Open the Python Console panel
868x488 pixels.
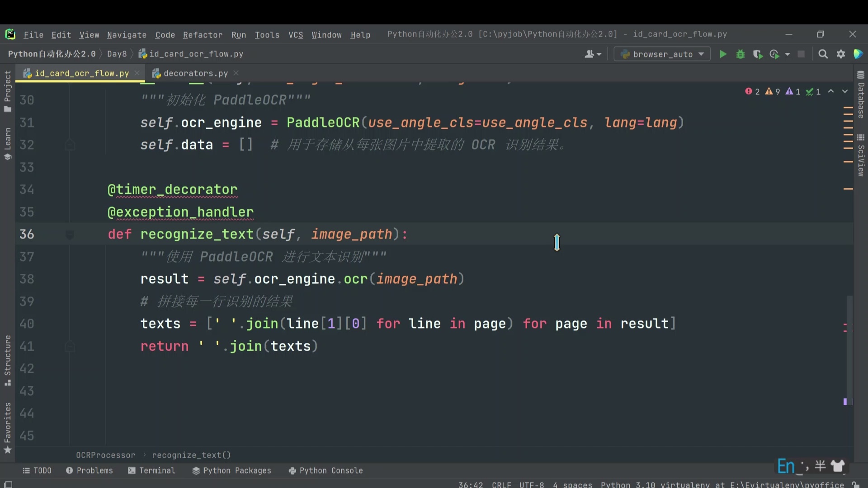click(x=325, y=470)
